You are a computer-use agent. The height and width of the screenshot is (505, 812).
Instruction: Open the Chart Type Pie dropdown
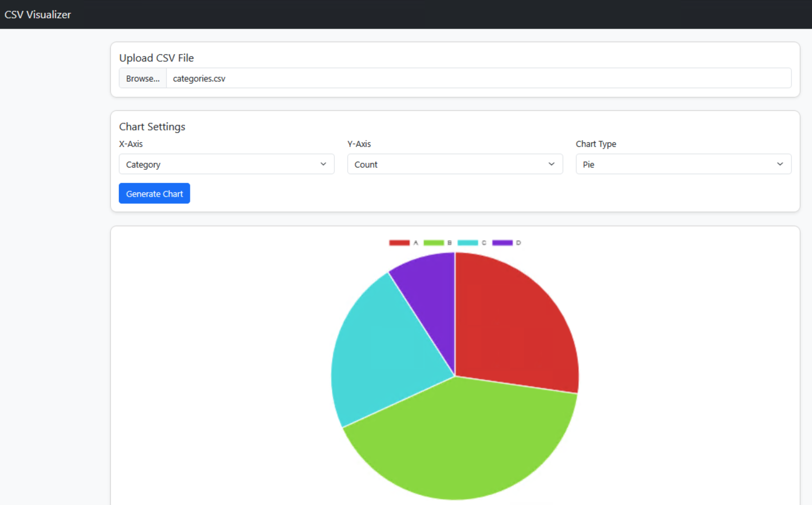pyautogui.click(x=683, y=164)
